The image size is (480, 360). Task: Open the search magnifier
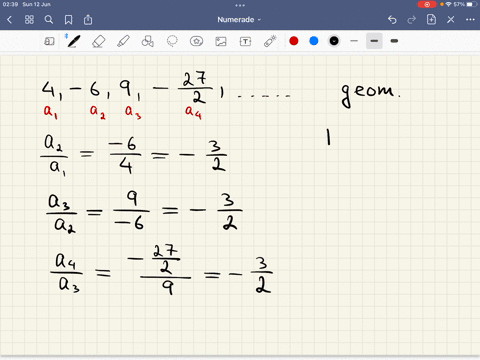click(49, 20)
